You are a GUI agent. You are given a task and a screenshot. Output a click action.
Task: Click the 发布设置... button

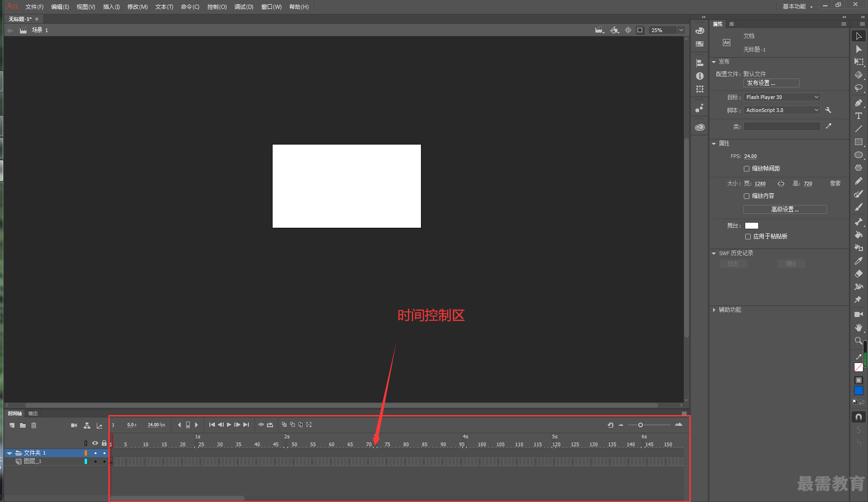pyautogui.click(x=771, y=83)
